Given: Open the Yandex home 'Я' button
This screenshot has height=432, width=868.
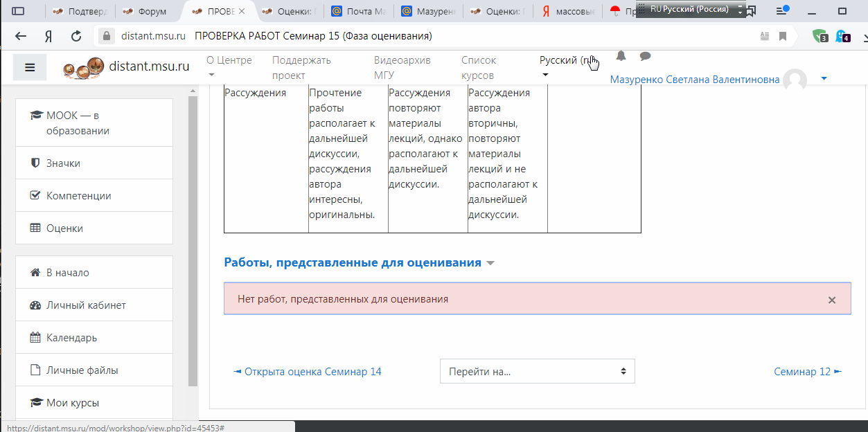Looking at the screenshot, I should click(x=48, y=36).
